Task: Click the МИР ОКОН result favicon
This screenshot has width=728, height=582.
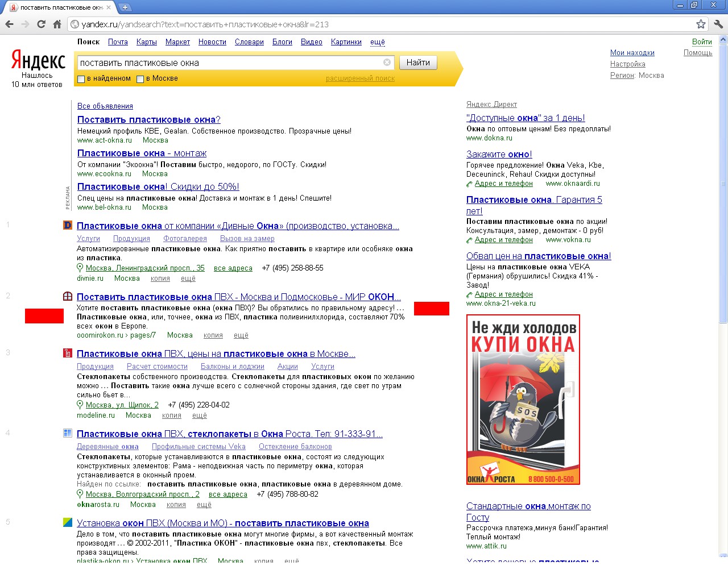Action: click(x=67, y=296)
